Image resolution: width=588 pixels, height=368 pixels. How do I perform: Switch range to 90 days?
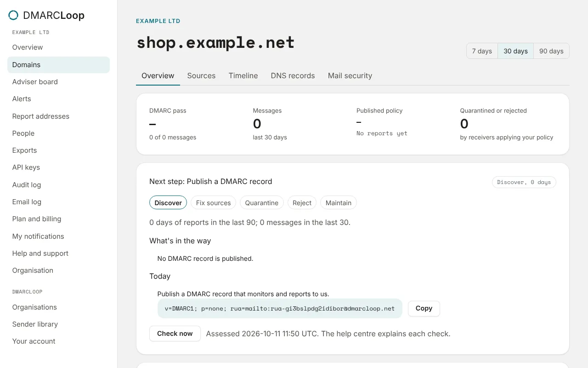551,51
